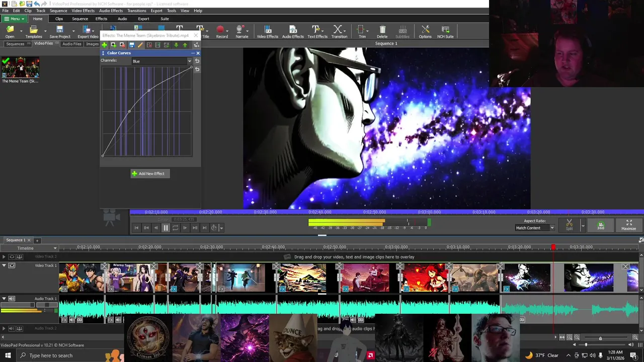Image resolution: width=644 pixels, height=362 pixels.
Task: Toggle speaker icon on first audio clip
Action: point(72,320)
